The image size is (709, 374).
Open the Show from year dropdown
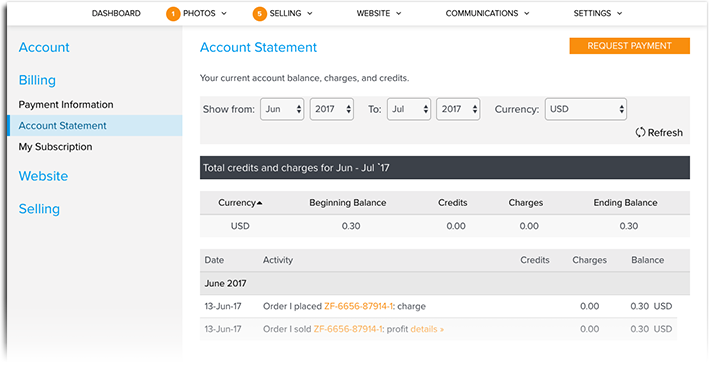[331, 109]
